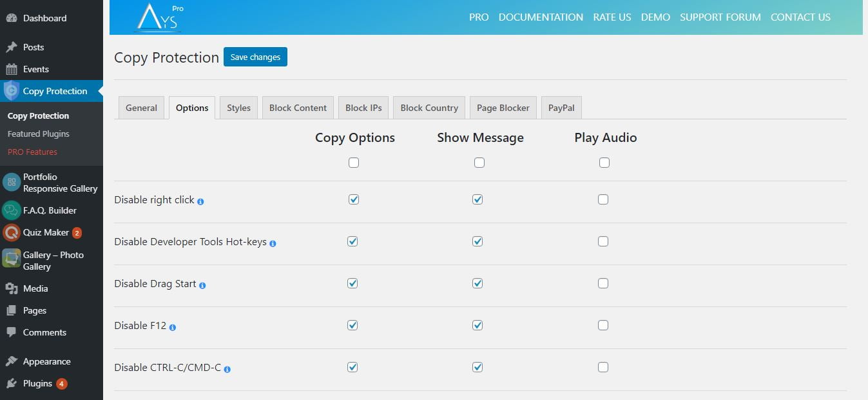Viewport: 868px width, 400px height.
Task: Click info icon beside Developer Tools Hot-keys
Action: pos(273,244)
